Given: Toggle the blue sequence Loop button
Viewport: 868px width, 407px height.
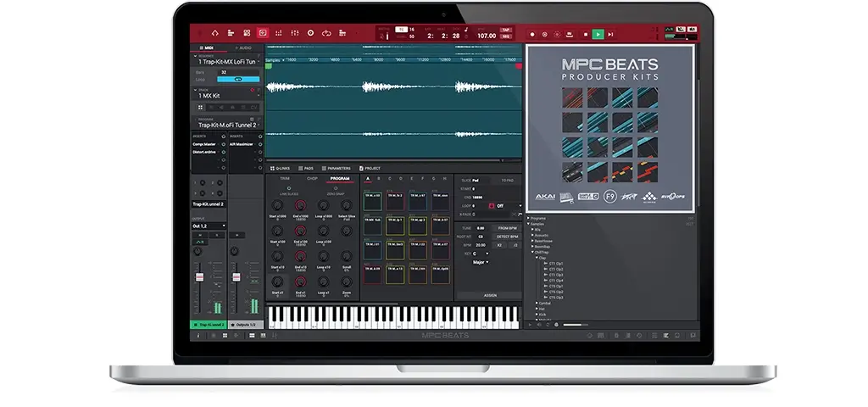Looking at the screenshot, I should click(238, 79).
